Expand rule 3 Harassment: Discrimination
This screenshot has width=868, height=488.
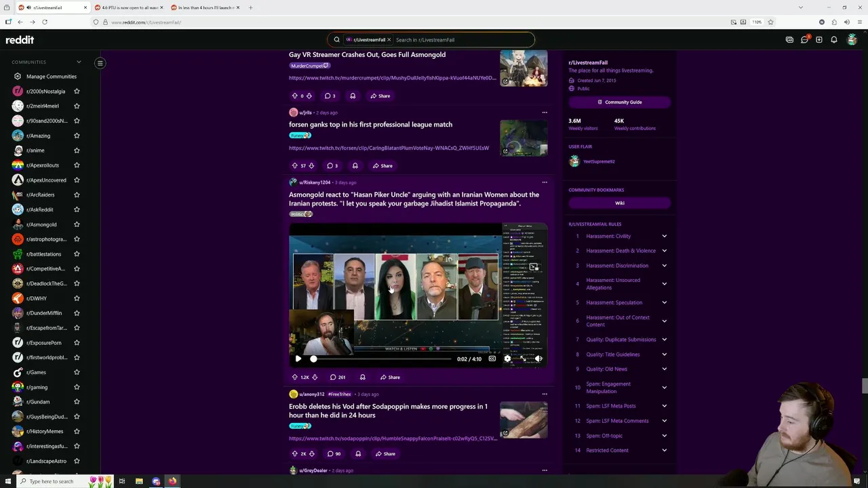(664, 266)
